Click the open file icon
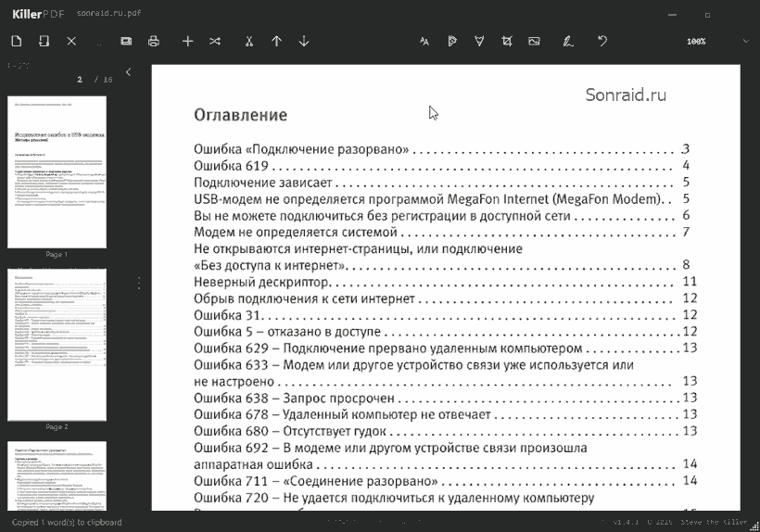760x532 pixels. [44, 41]
